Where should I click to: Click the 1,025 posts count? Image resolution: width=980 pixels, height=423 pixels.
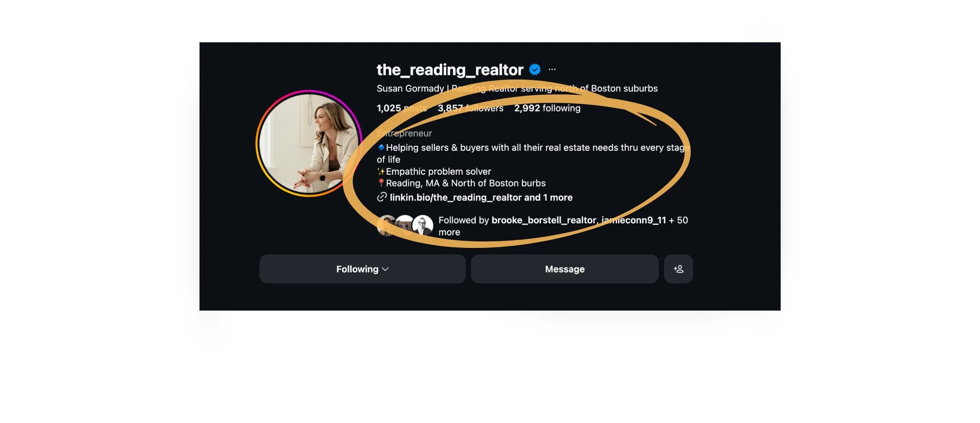tap(402, 108)
